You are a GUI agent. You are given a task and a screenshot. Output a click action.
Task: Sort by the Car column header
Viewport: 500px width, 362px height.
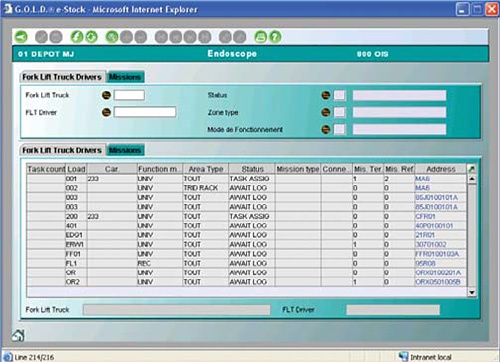112,169
